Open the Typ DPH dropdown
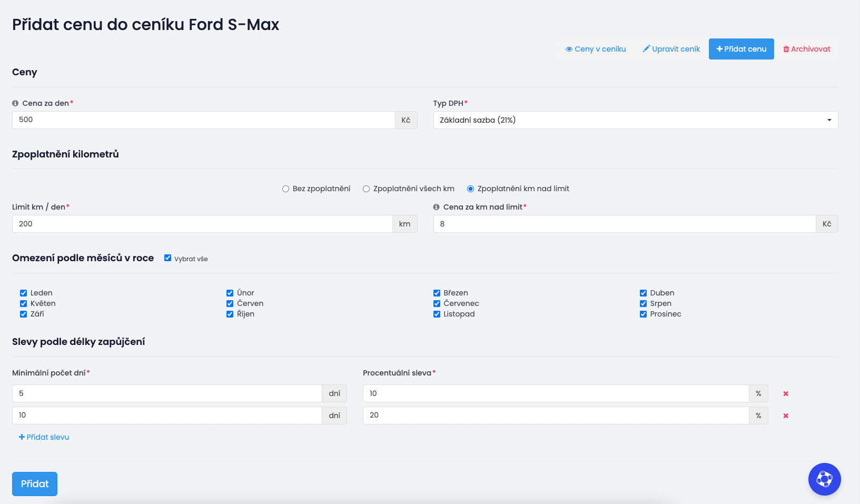This screenshot has height=504, width=860. click(635, 120)
